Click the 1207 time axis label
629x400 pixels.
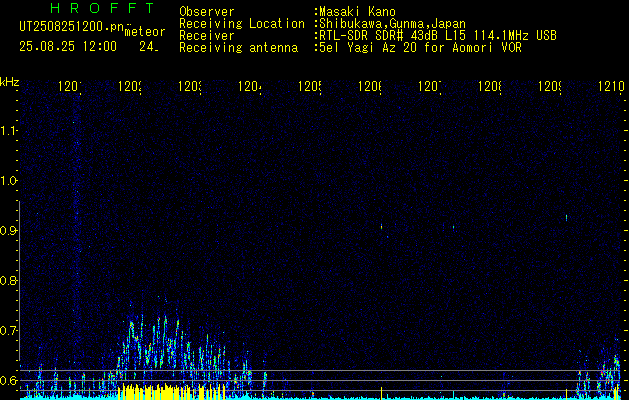[x=430, y=86]
